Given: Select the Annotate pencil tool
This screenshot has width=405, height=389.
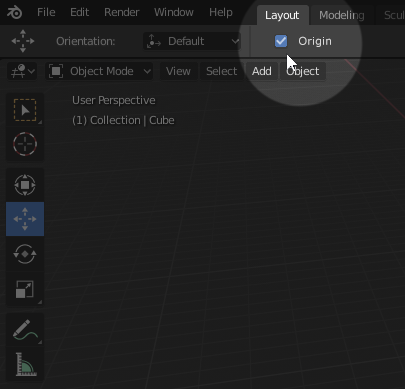Looking at the screenshot, I should point(25,330).
